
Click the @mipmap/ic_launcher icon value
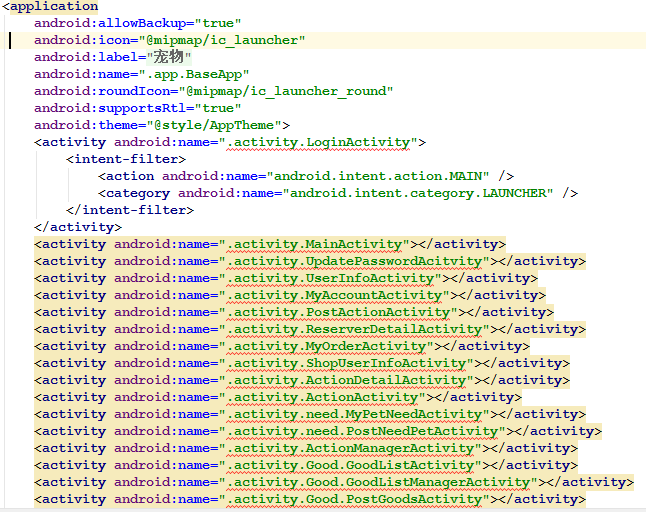(x=226, y=40)
